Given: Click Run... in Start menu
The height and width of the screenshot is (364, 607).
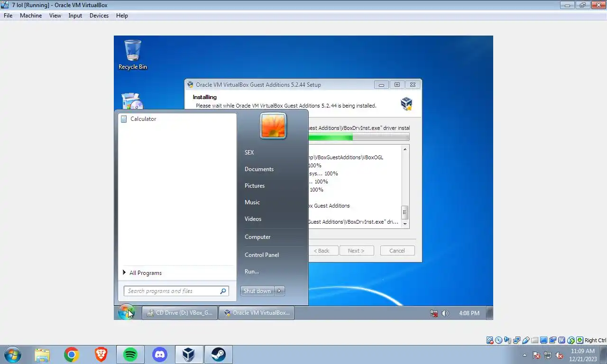Looking at the screenshot, I should (252, 272).
